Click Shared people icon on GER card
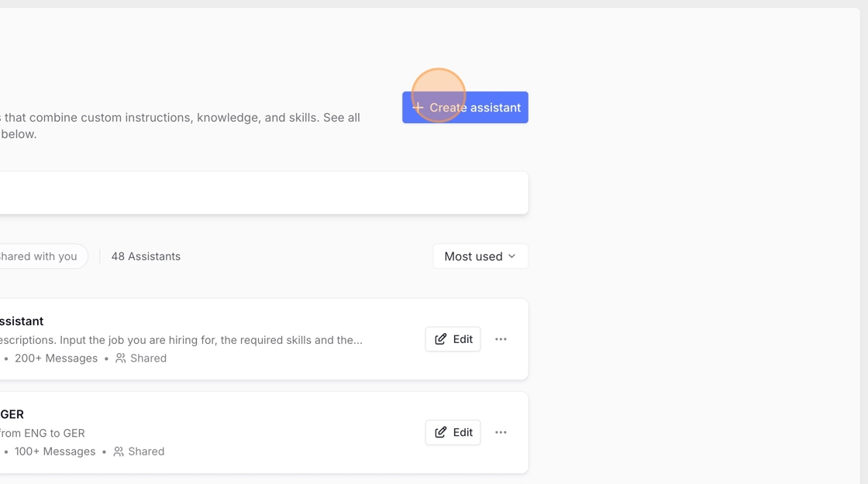This screenshot has height=484, width=868. (119, 451)
